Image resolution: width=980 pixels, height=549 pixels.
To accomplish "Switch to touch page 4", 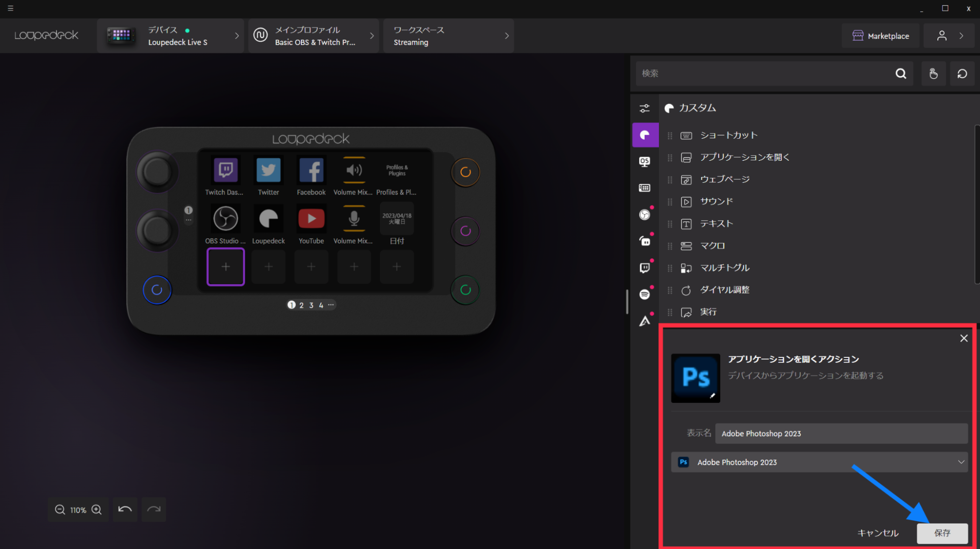I will pyautogui.click(x=321, y=305).
